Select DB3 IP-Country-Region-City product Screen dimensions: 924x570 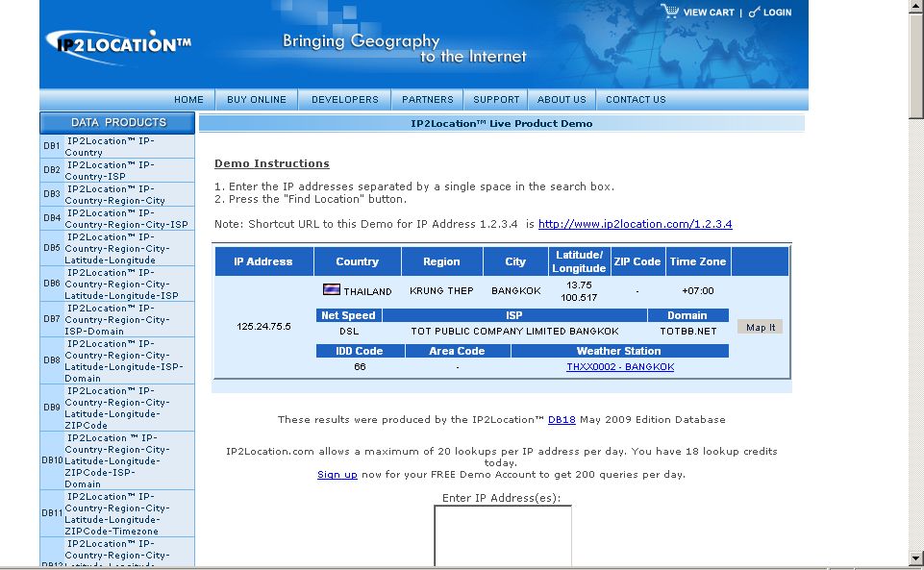point(117,194)
